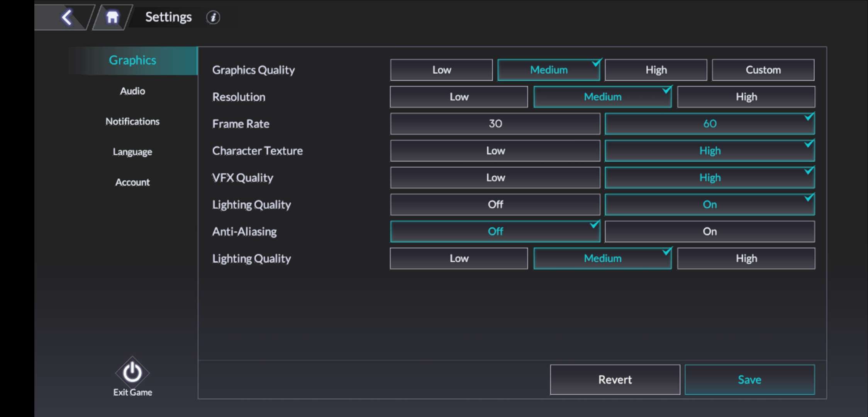Select the Graphics tab
This screenshot has width=868, height=417.
pyautogui.click(x=132, y=61)
